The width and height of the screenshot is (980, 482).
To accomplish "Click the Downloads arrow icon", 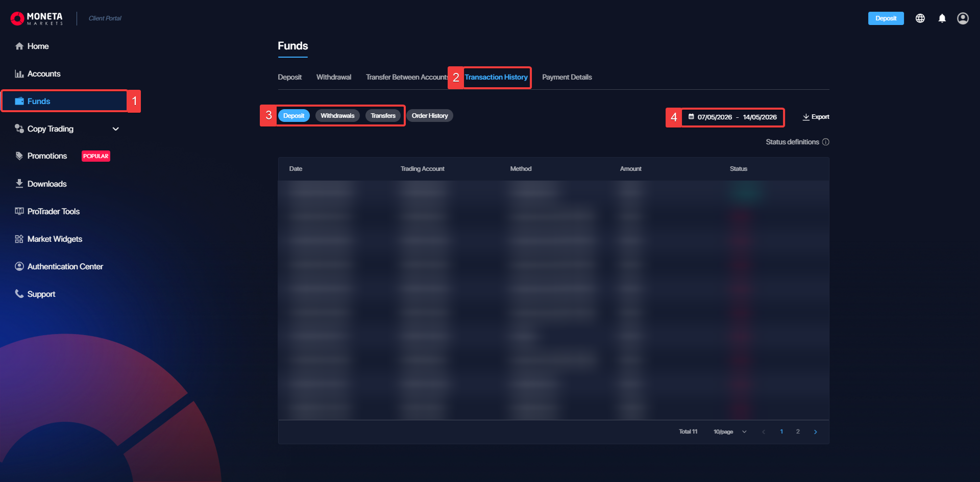I will click(x=19, y=184).
